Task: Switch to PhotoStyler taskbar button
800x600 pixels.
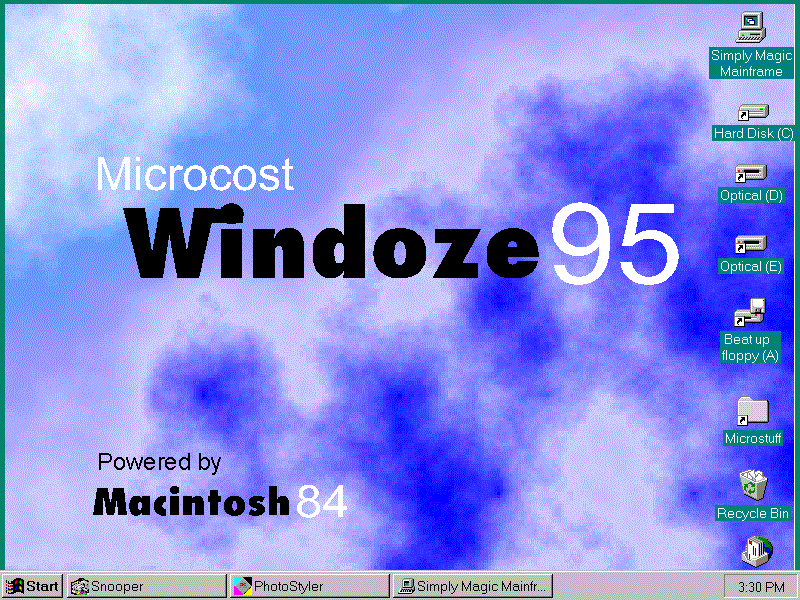Action: [x=310, y=586]
